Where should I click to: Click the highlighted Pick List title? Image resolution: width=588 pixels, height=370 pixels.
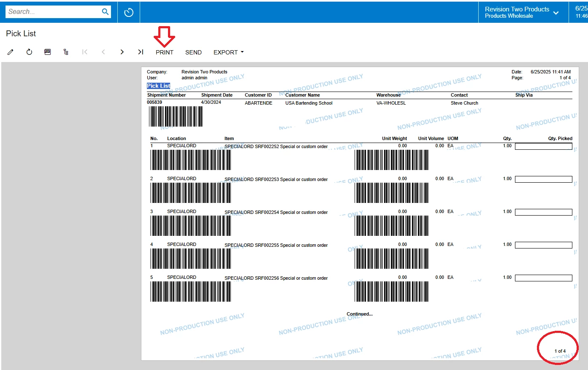[x=159, y=86]
